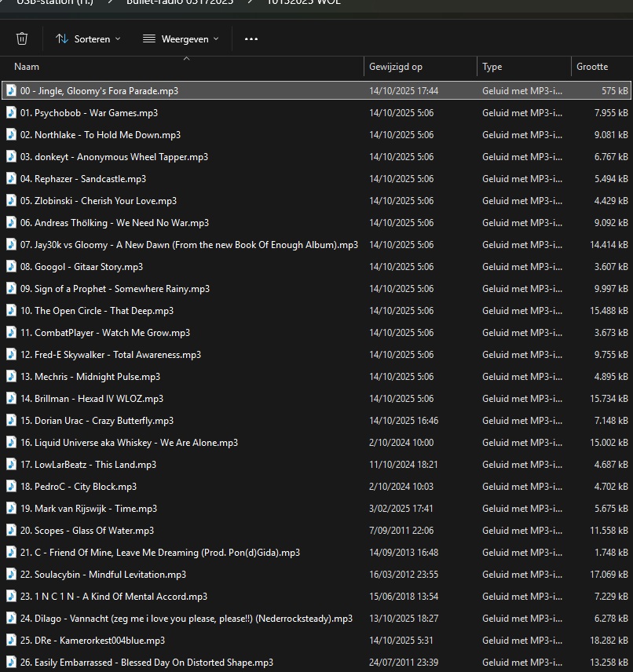633x672 pixels.
Task: Select 26. Easily Embarrassed - Blessed Day file
Action: [x=147, y=663]
